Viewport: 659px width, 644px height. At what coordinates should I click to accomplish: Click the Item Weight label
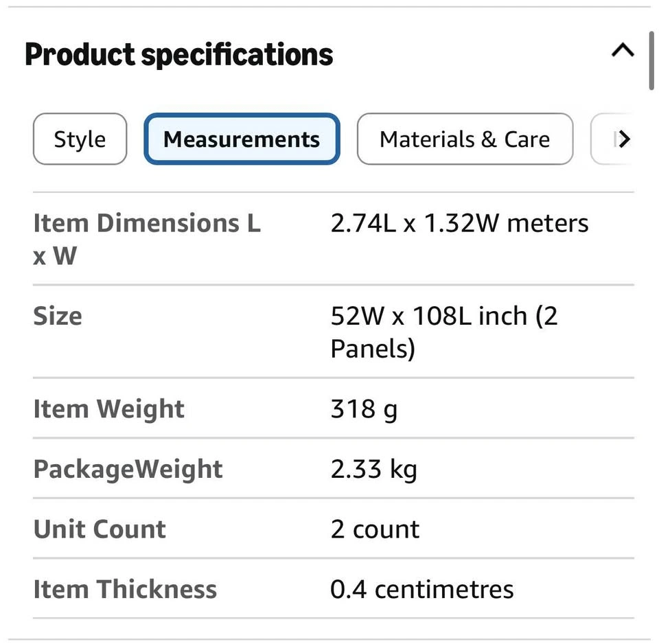point(109,409)
